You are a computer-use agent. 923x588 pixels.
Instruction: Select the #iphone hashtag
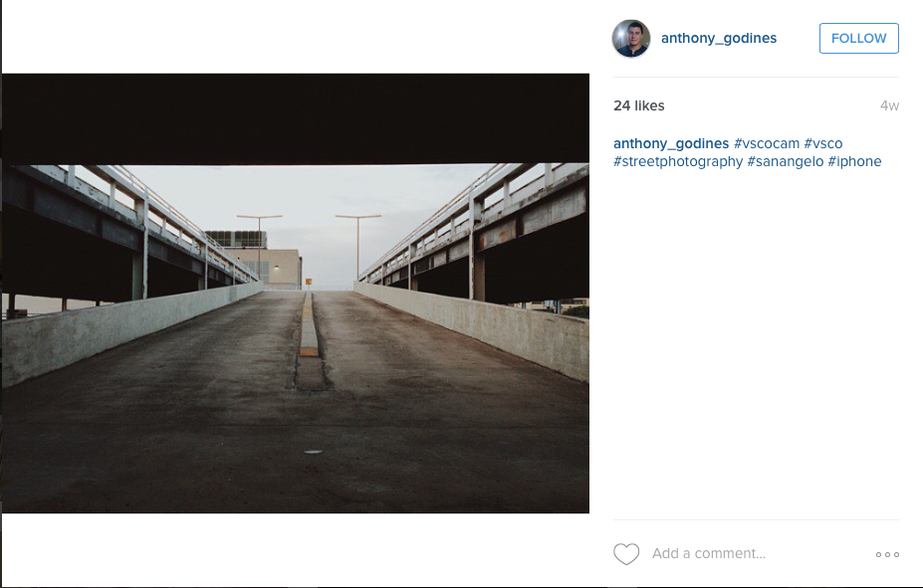854,161
